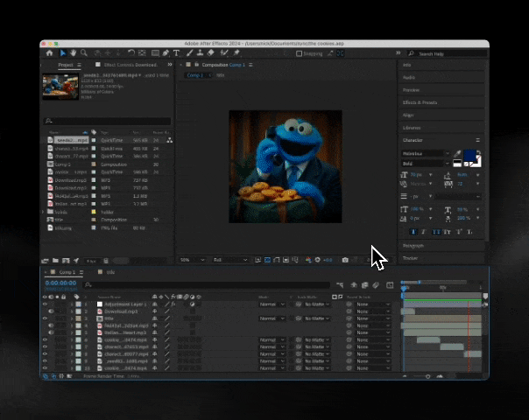Switch to the Project panel tab
The image size is (529, 420).
(x=66, y=65)
